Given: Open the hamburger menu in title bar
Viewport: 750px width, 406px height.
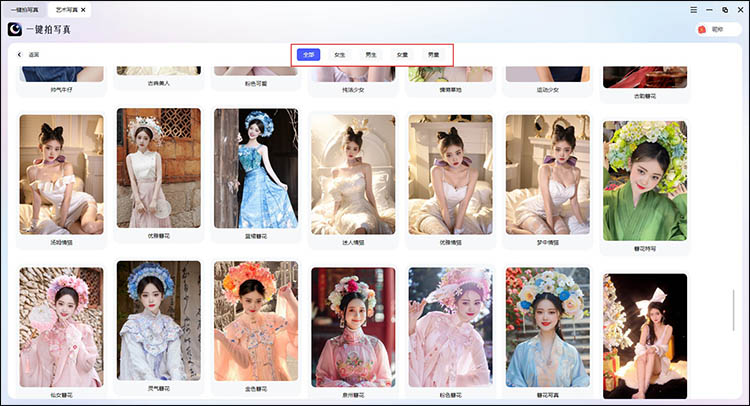Looking at the screenshot, I should [x=694, y=9].
